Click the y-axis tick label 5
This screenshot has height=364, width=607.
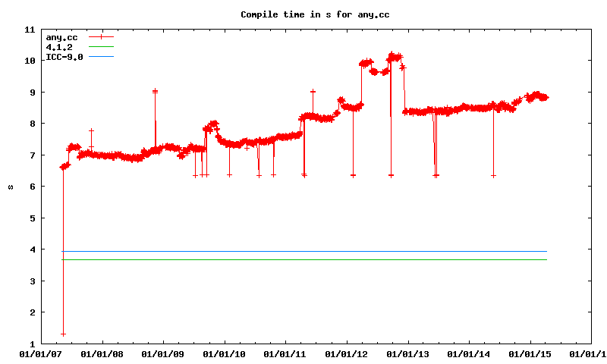[x=32, y=218]
